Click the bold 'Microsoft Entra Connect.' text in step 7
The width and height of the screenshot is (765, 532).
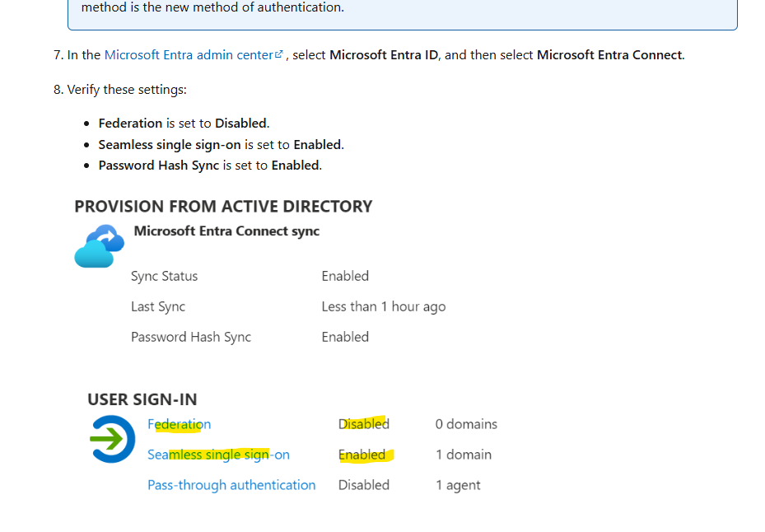[x=611, y=55]
